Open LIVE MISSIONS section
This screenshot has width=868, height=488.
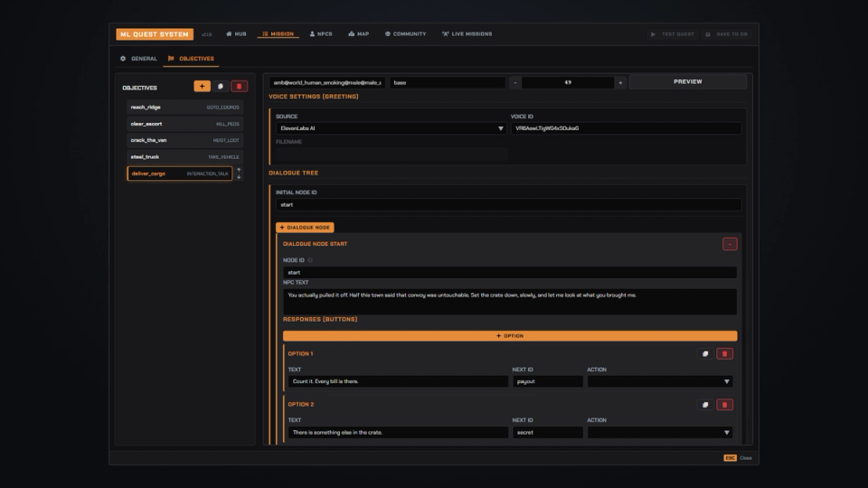tap(467, 33)
